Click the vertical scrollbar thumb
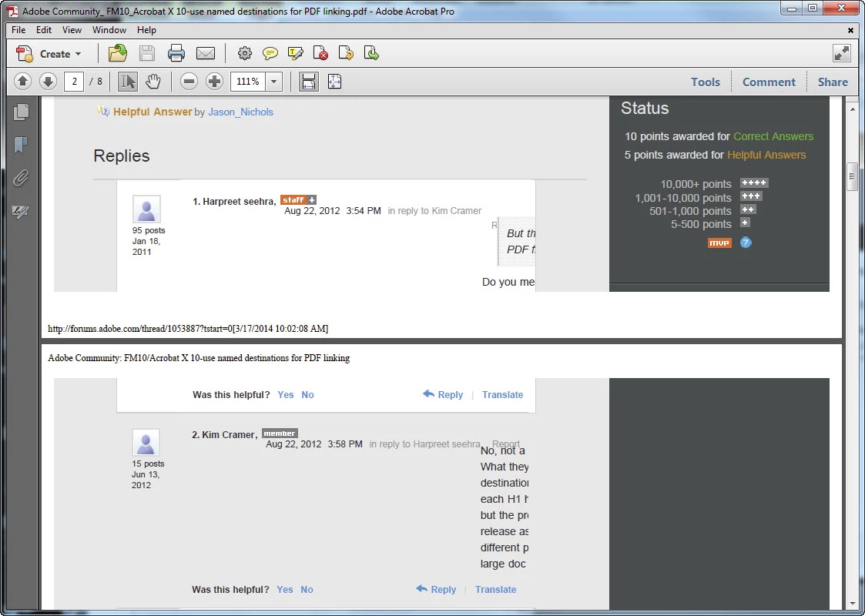This screenshot has width=865, height=616. [x=852, y=176]
